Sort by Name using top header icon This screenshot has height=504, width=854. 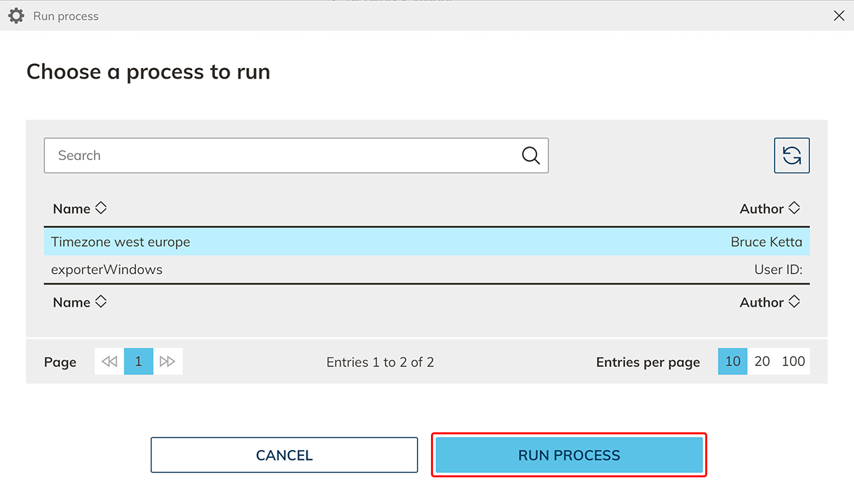click(101, 208)
